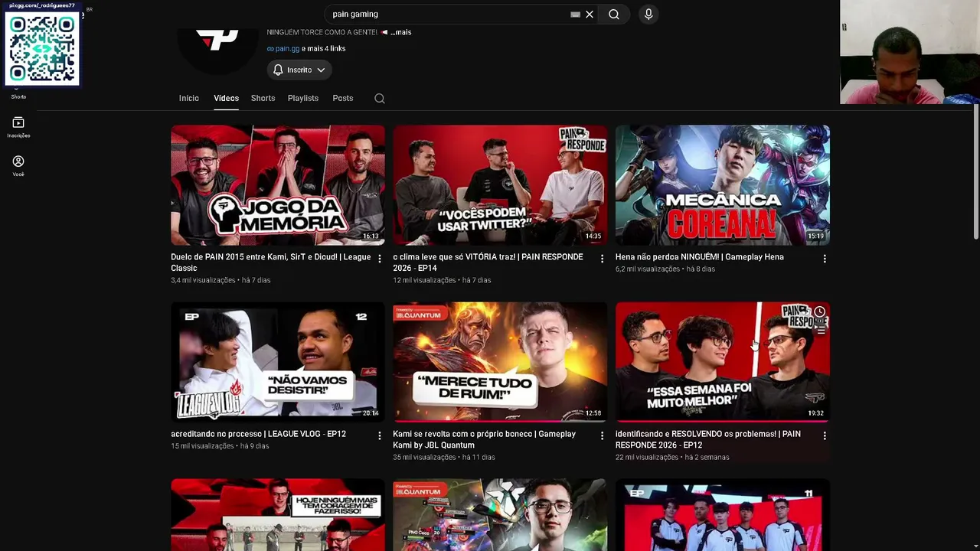Open options menu for Gameplay Hena video

click(825, 259)
